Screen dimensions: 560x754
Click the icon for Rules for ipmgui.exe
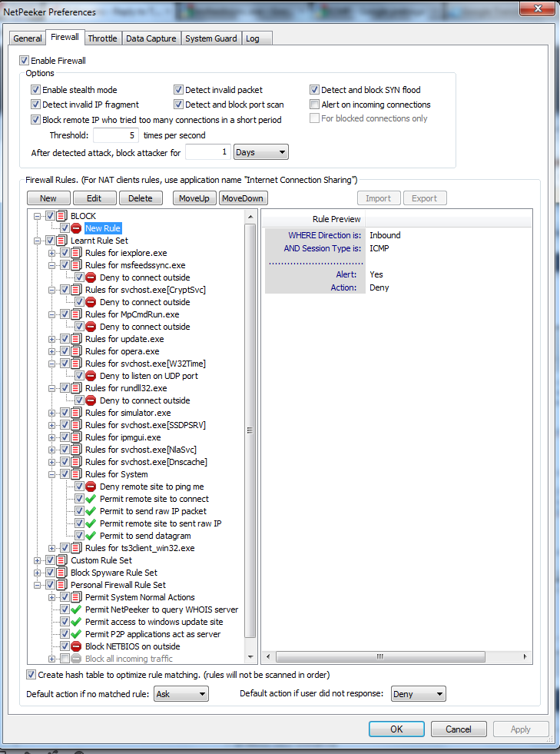pyautogui.click(x=76, y=437)
